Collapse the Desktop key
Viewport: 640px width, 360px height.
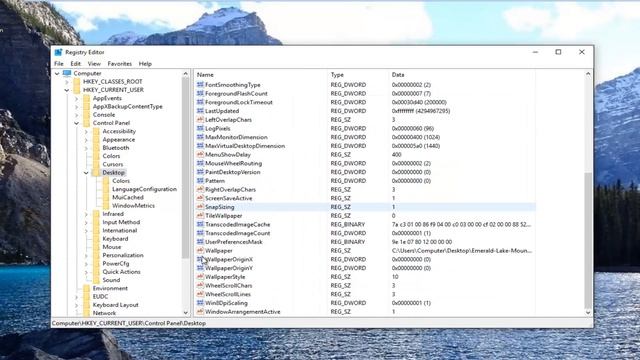[x=87, y=173]
